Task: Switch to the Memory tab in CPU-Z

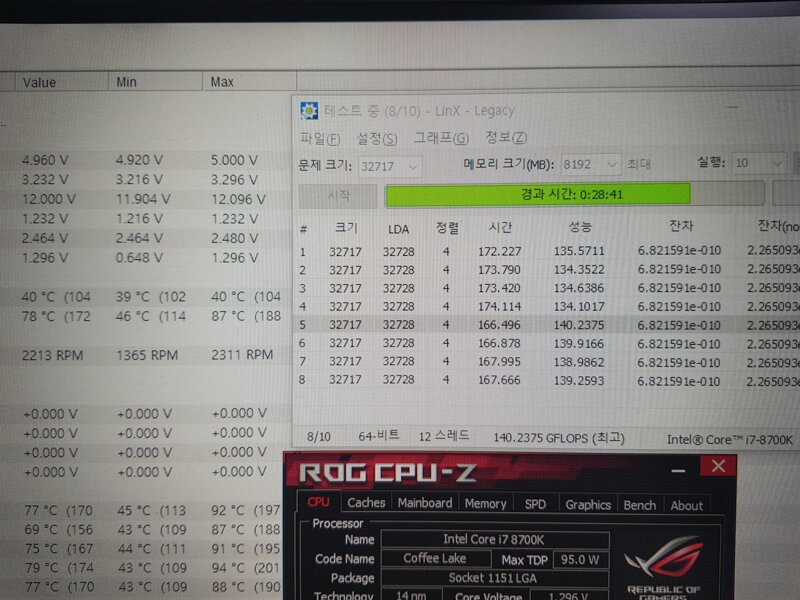Action: point(485,504)
